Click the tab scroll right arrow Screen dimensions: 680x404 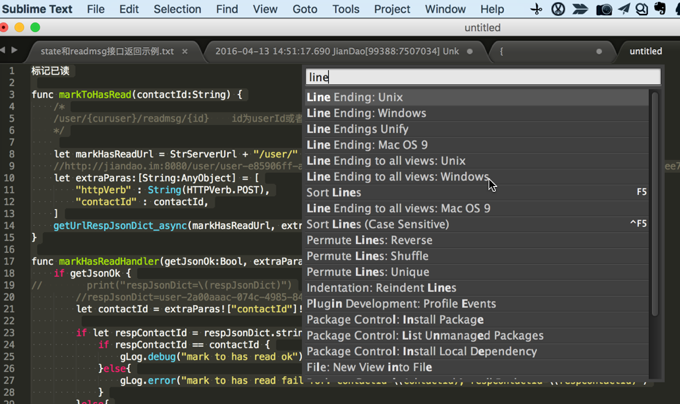14,50
